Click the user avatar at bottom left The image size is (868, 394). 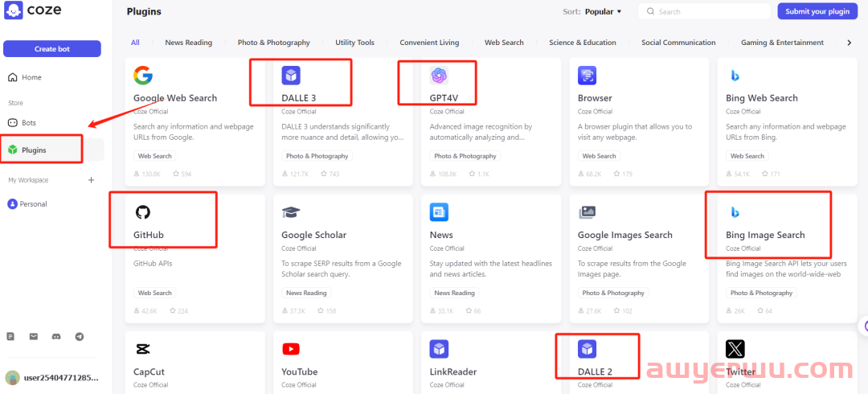[x=12, y=378]
